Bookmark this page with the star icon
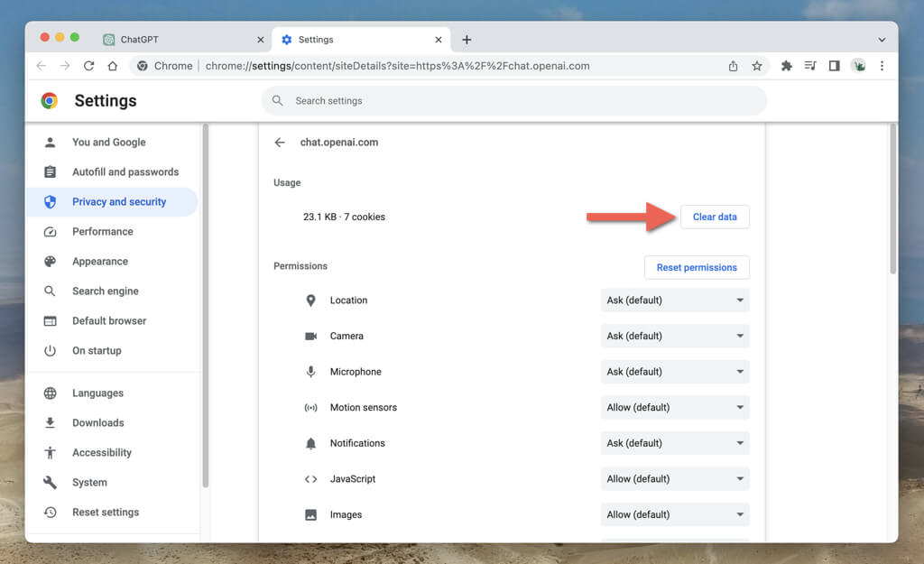 757,66
